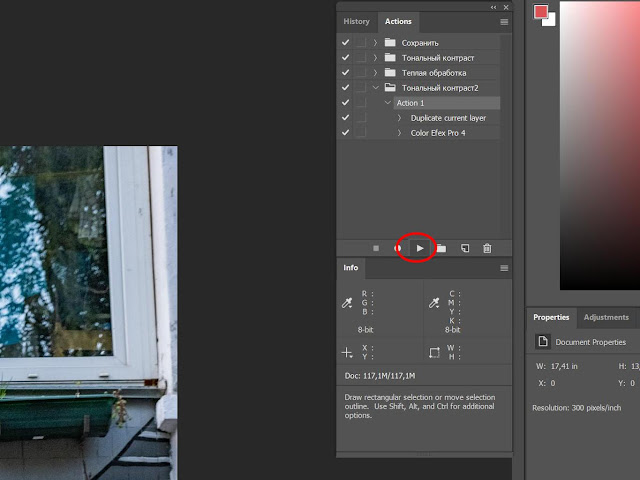Click the open folder icon of Тональный контраст2
The width and height of the screenshot is (640, 480).
[390, 87]
